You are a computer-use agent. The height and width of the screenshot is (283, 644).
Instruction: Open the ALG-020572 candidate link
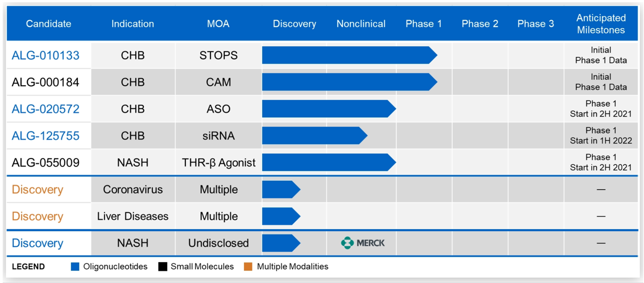click(46, 109)
